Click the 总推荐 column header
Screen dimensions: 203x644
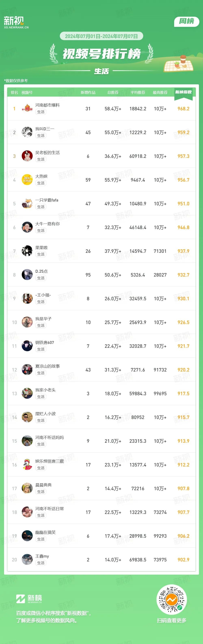113,93
